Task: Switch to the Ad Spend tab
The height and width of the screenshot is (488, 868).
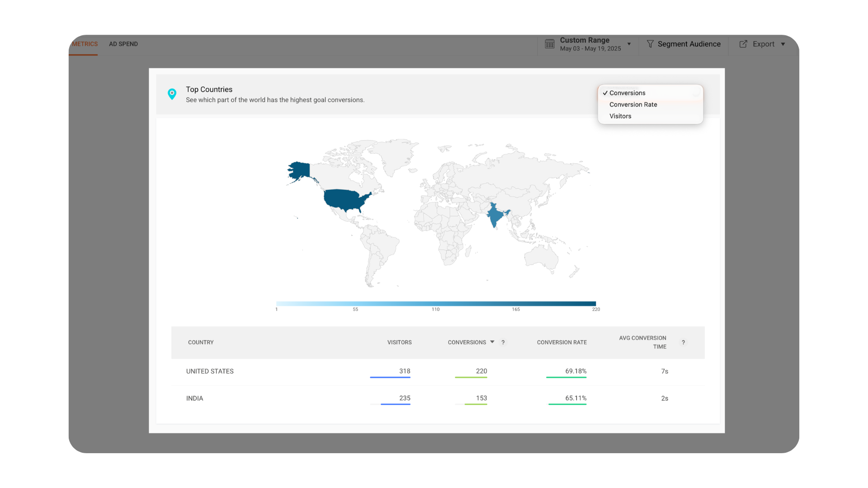Action: coord(123,44)
